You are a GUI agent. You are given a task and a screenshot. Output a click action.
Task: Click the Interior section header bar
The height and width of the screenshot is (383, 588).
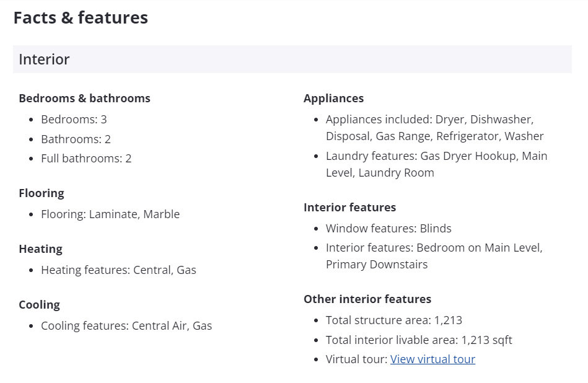point(292,59)
